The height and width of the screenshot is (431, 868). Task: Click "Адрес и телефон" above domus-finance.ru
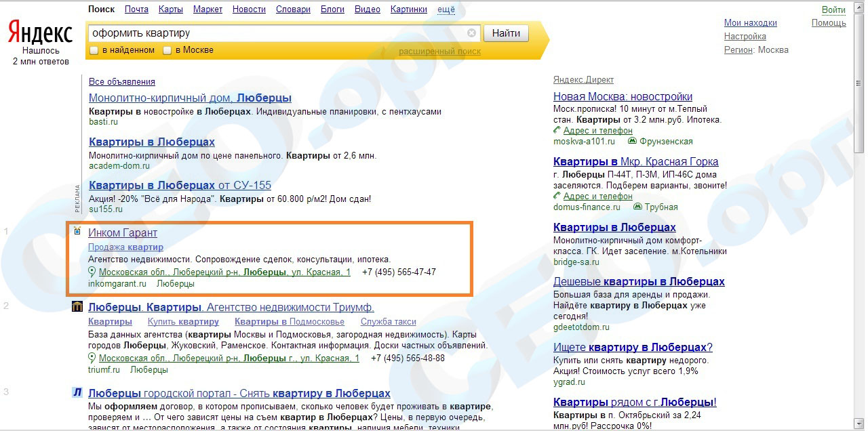(598, 197)
